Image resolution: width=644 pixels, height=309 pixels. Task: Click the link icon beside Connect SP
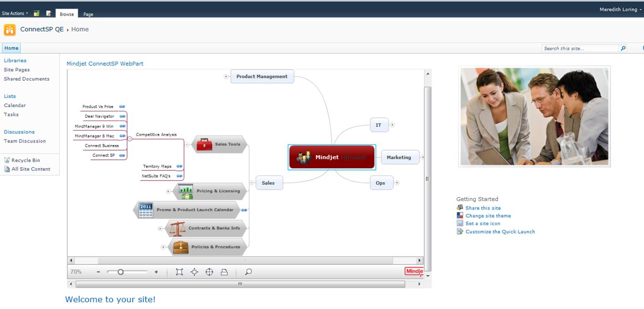[x=122, y=155]
